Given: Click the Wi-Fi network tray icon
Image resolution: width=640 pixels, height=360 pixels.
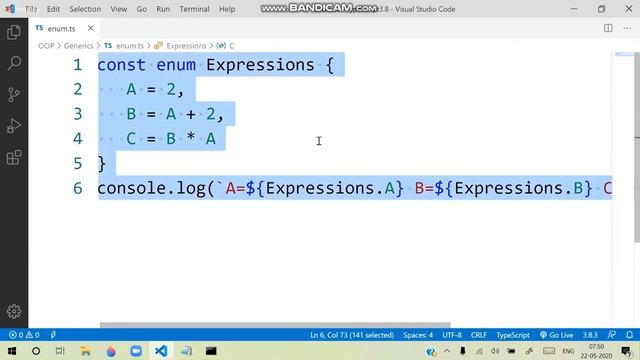Looking at the screenshot, I should [479, 351].
